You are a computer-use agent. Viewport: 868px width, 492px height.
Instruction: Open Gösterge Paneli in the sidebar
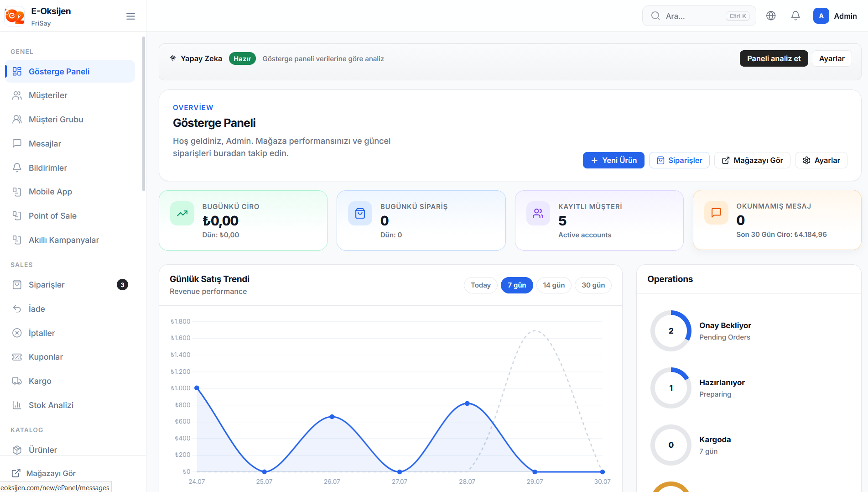[x=70, y=72]
